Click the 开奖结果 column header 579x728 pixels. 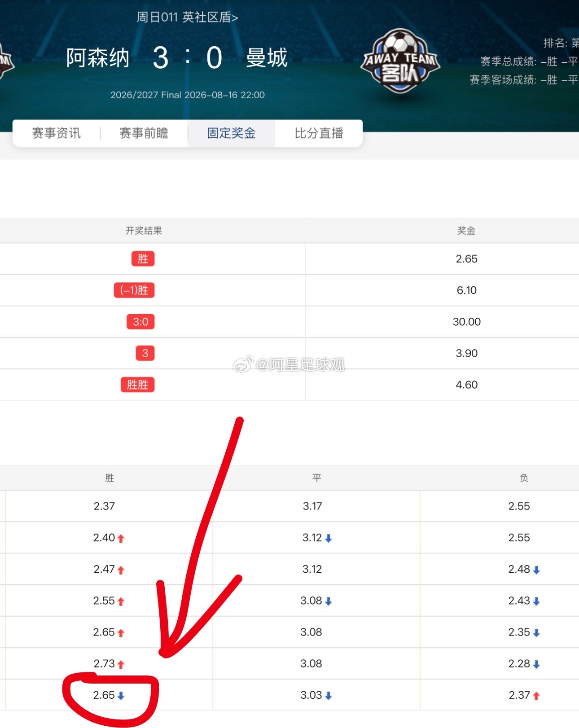pyautogui.click(x=144, y=231)
